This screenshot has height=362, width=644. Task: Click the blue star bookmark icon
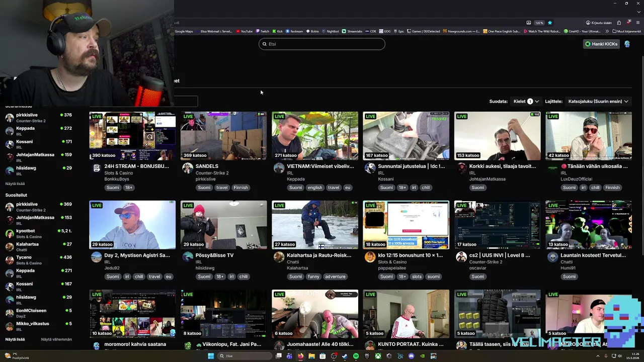[550, 23]
